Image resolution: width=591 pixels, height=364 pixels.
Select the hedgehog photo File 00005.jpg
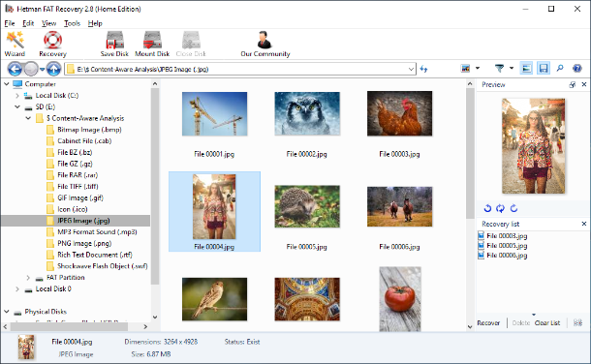pos(307,206)
